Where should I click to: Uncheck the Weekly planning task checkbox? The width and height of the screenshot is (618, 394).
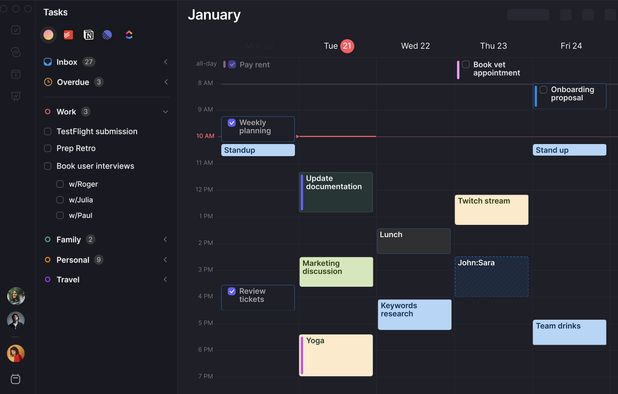click(232, 123)
